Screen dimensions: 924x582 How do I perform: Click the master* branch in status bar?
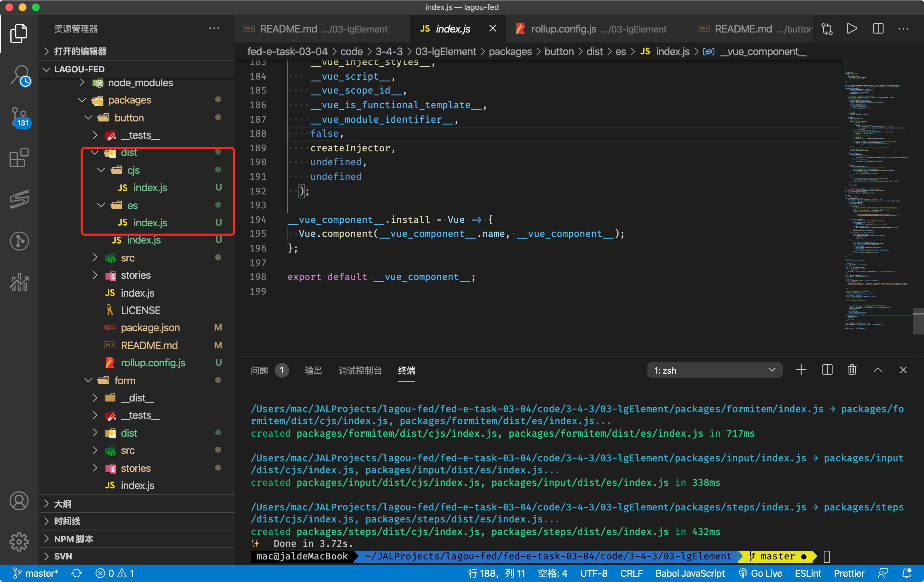(x=36, y=573)
